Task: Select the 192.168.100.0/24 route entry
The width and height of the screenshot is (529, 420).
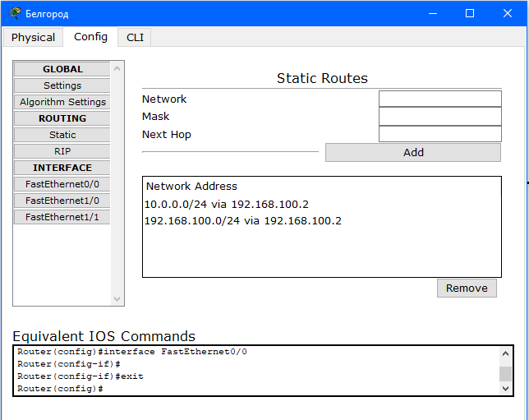Action: point(243,221)
